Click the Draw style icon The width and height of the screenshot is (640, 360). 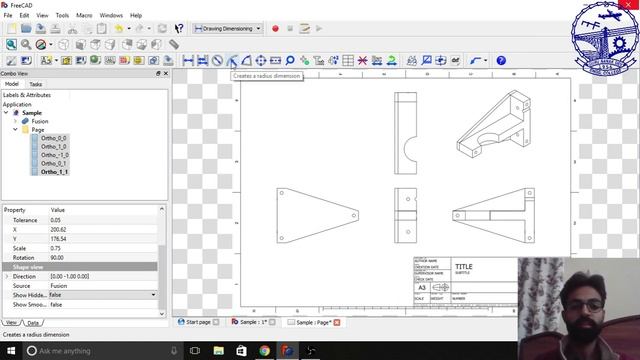click(40, 44)
